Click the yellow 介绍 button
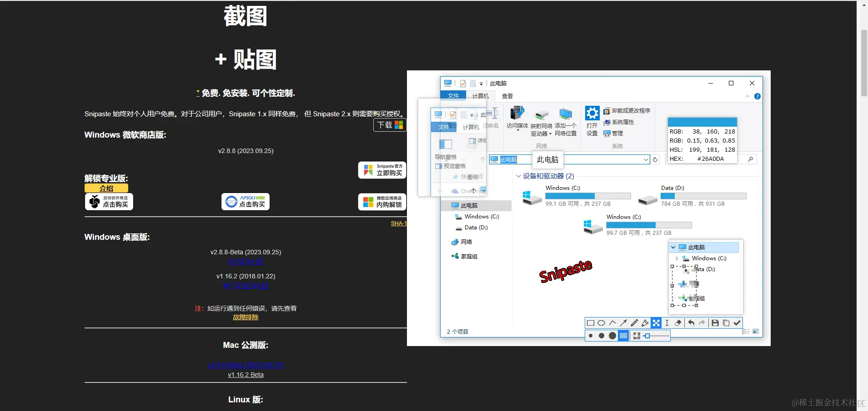 (106, 188)
